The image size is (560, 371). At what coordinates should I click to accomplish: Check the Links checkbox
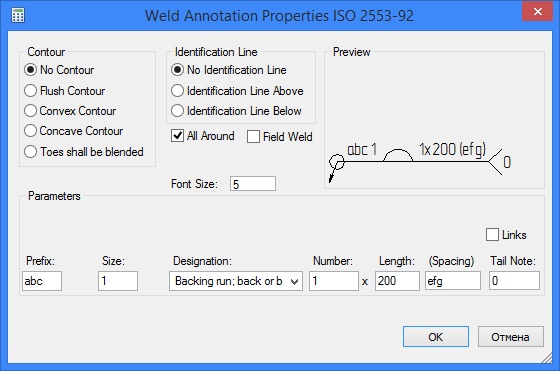[492, 235]
